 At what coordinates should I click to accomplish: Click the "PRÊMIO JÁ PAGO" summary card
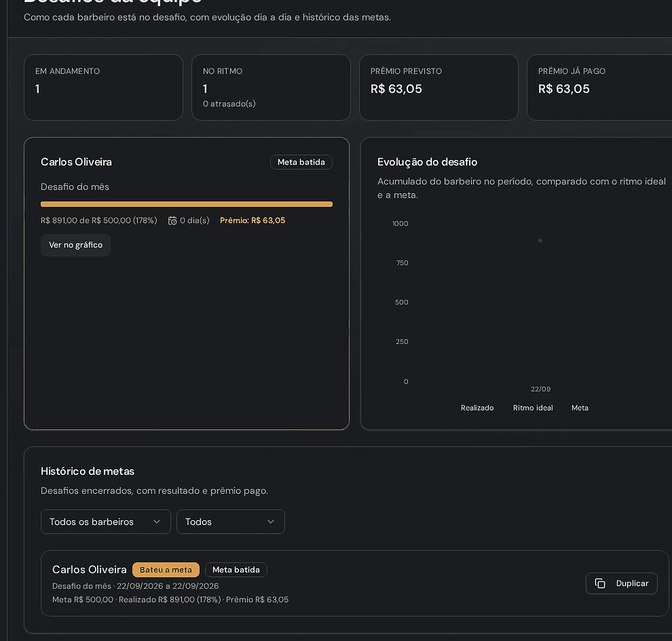(599, 88)
